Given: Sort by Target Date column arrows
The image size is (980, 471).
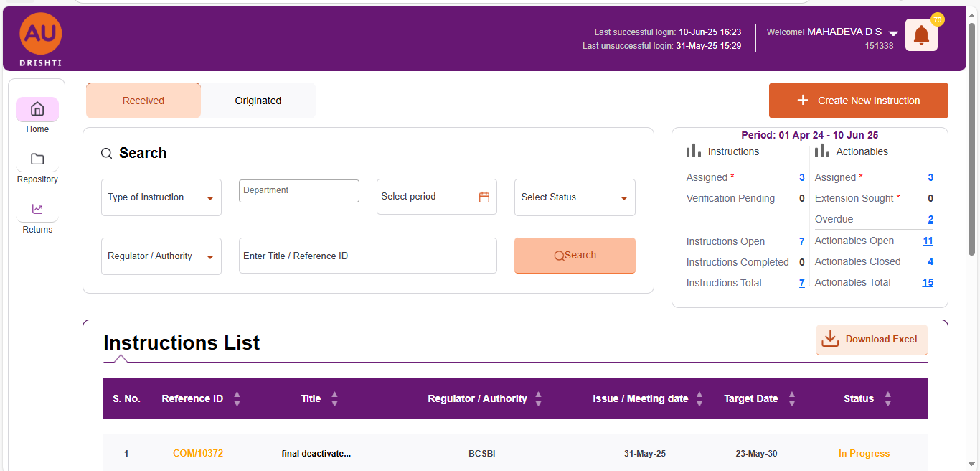Looking at the screenshot, I should click(x=792, y=399).
